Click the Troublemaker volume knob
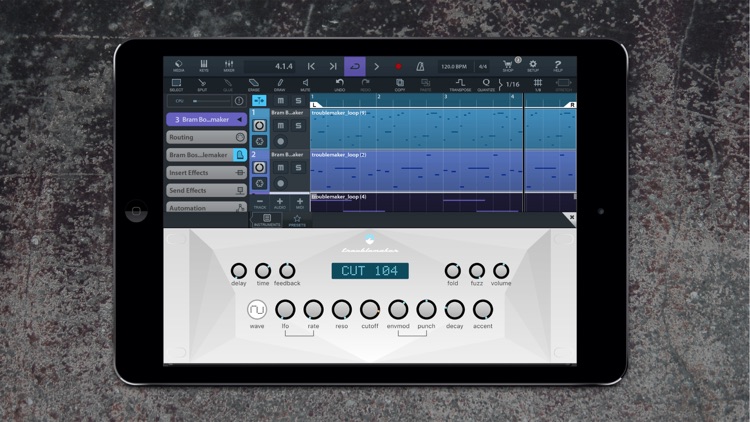Image resolution: width=750 pixels, height=422 pixels. coord(501,271)
